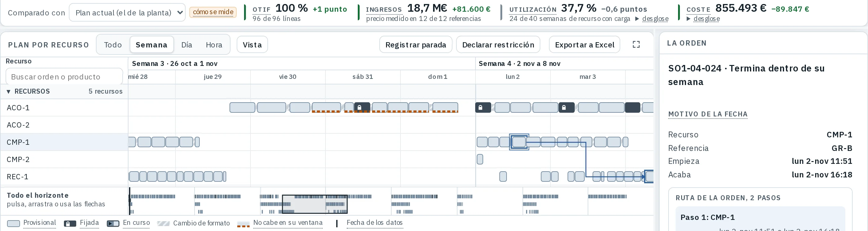Open the Vista options

[252, 45]
